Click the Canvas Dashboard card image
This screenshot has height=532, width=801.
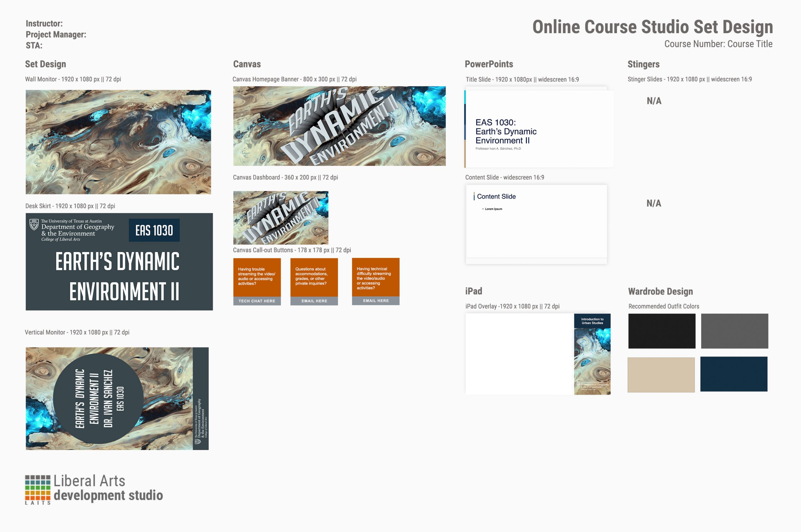(x=280, y=217)
